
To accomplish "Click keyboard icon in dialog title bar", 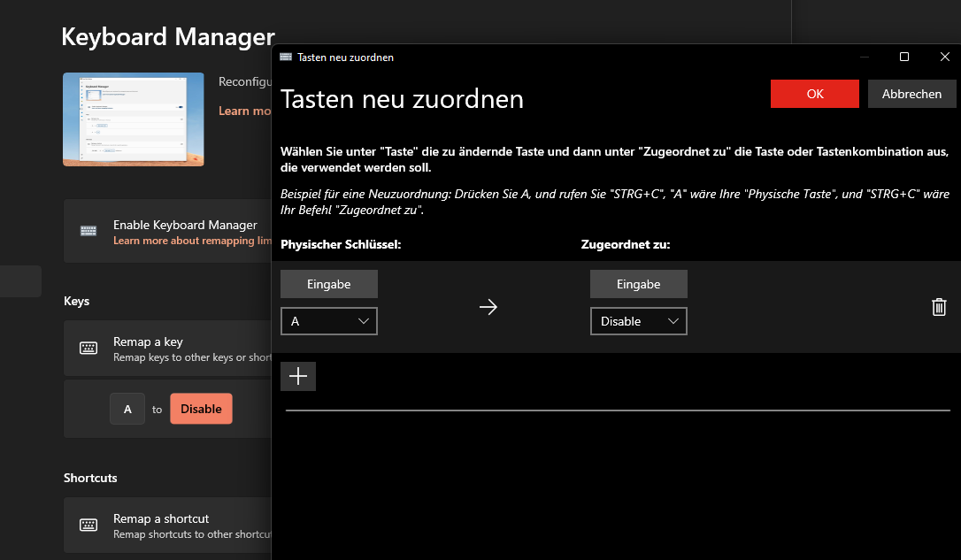I will pyautogui.click(x=286, y=57).
